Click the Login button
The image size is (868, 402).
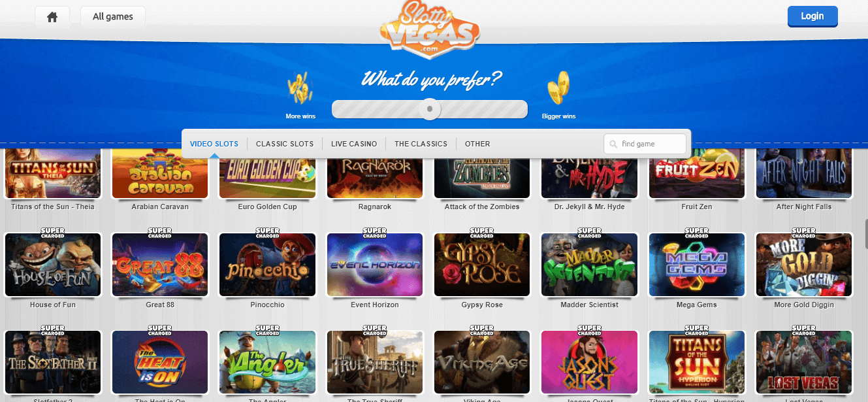pos(812,16)
